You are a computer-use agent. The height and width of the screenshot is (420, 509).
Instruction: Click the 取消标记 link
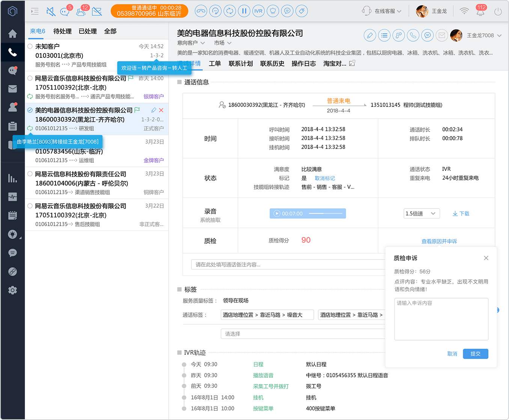[325, 178]
